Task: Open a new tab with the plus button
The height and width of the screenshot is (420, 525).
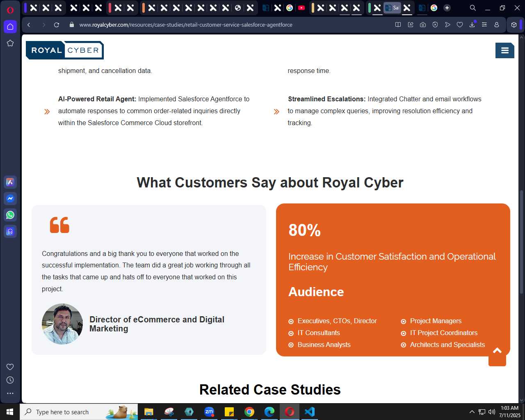Action: [x=447, y=8]
